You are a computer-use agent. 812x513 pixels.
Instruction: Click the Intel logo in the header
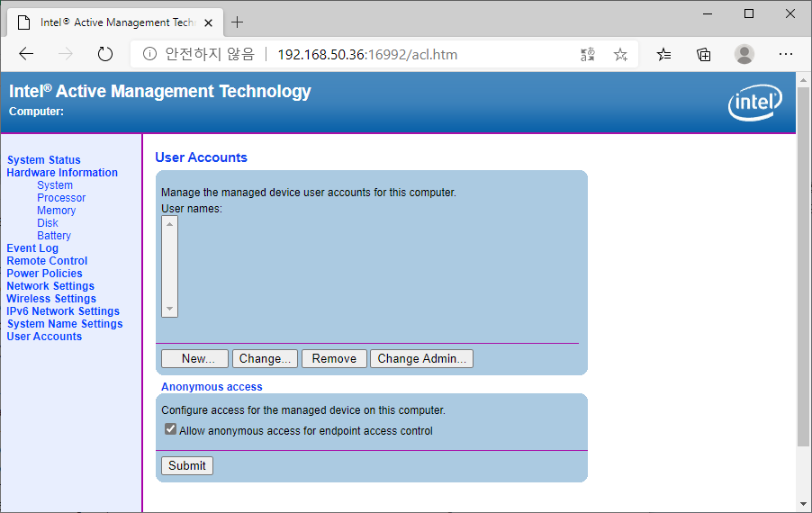[755, 103]
